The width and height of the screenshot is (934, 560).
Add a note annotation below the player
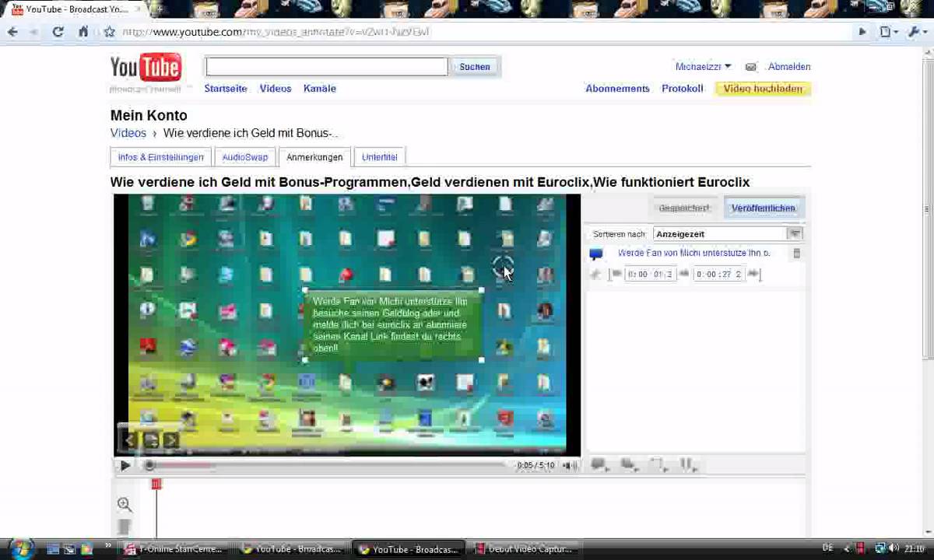tap(629, 465)
